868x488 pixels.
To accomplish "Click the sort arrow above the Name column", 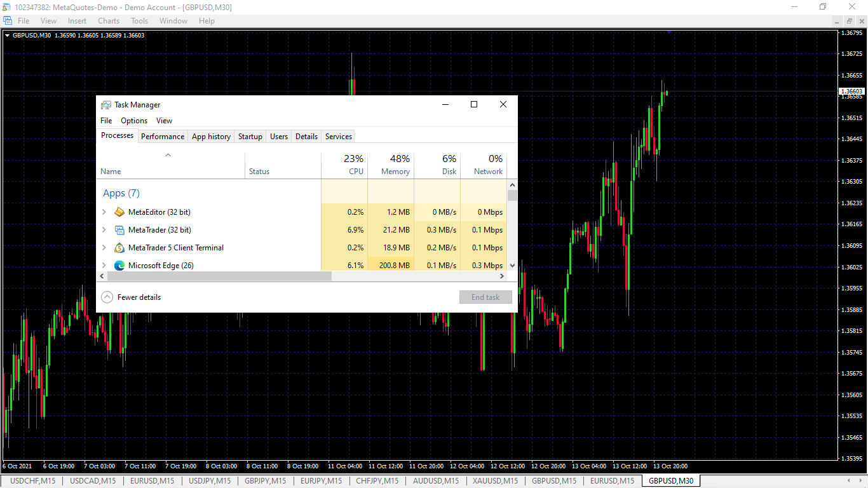I will tap(168, 155).
